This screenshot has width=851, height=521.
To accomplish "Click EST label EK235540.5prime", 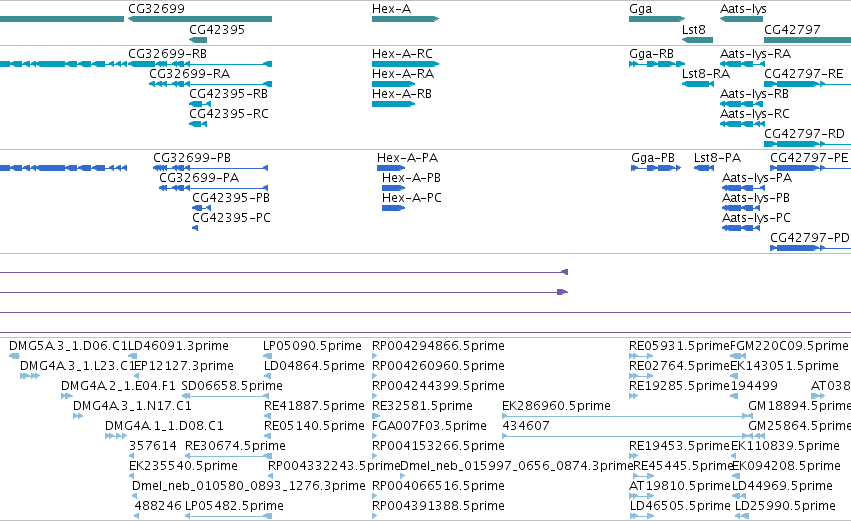I will pyautogui.click(x=183, y=466).
